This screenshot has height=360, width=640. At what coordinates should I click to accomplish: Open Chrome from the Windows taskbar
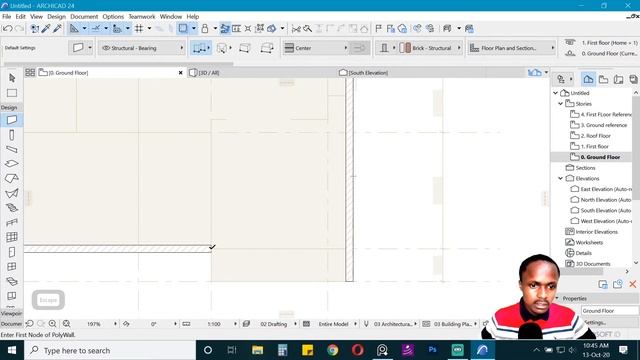pos(332,350)
